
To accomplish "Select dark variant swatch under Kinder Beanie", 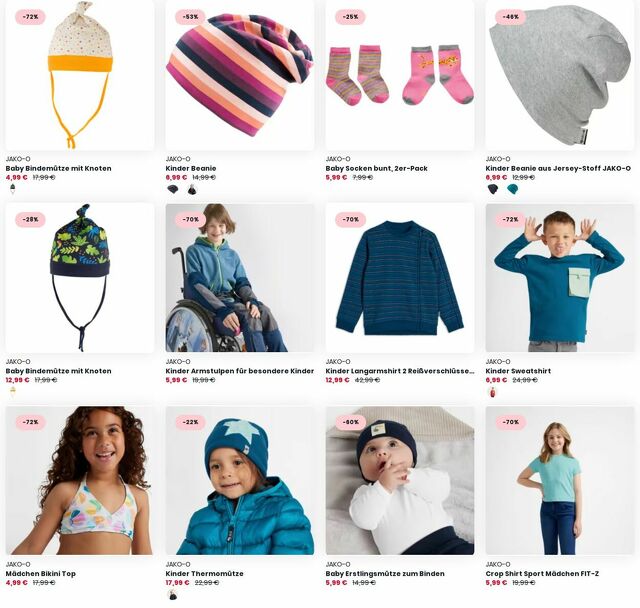I will point(173,189).
